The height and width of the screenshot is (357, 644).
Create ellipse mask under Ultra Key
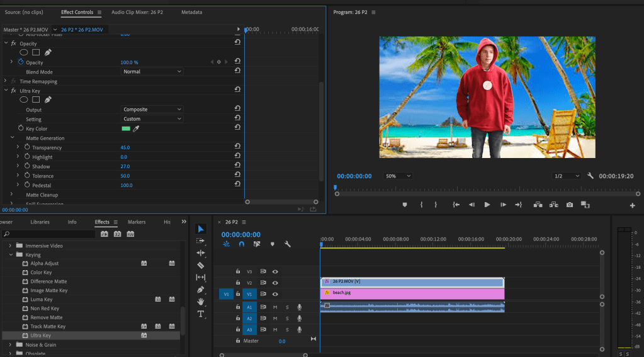coord(24,100)
